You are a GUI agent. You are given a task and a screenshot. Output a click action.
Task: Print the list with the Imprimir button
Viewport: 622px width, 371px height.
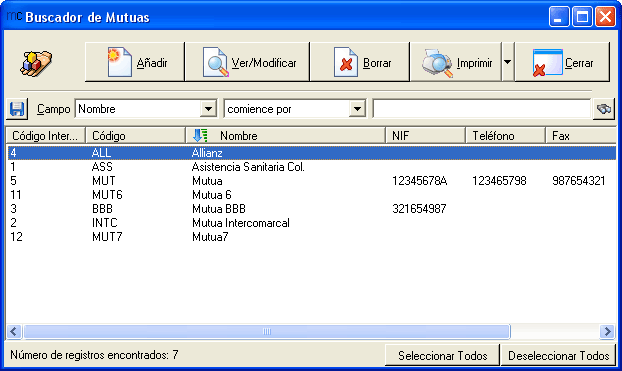coord(455,62)
